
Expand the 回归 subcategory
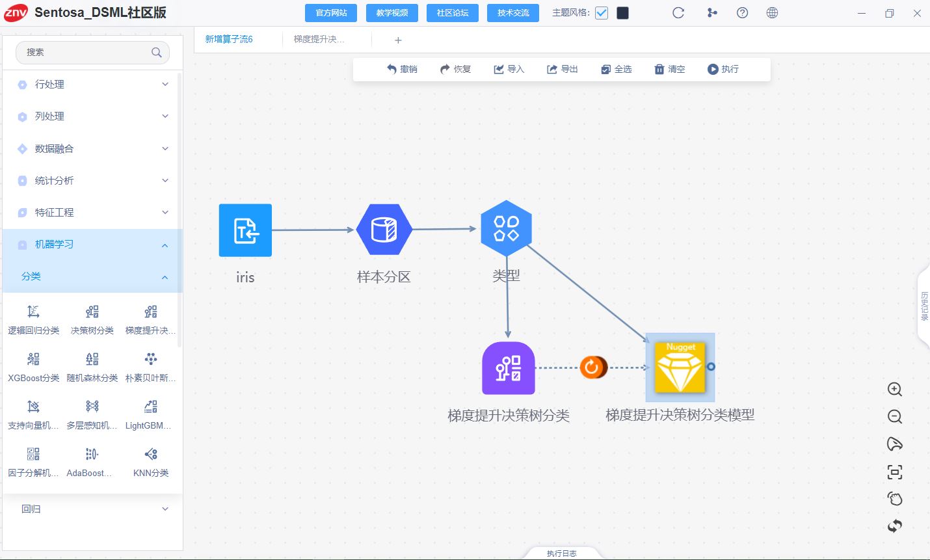click(x=92, y=509)
